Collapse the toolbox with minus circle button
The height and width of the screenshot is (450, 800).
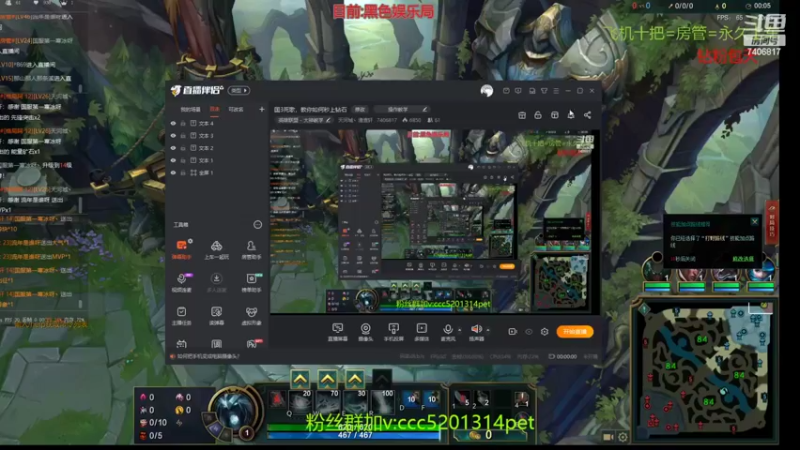coord(258,224)
